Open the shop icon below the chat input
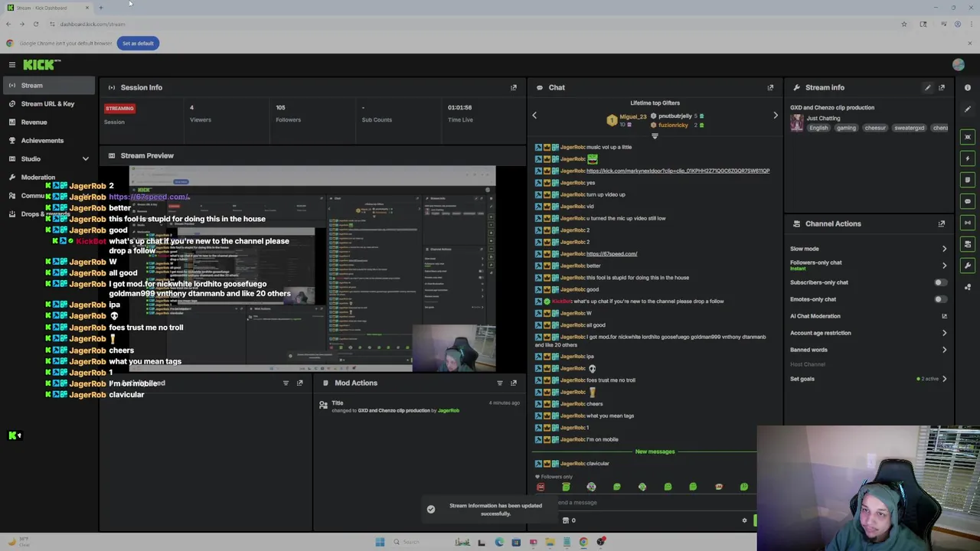Viewport: 980px width, 551px height. tap(566, 520)
